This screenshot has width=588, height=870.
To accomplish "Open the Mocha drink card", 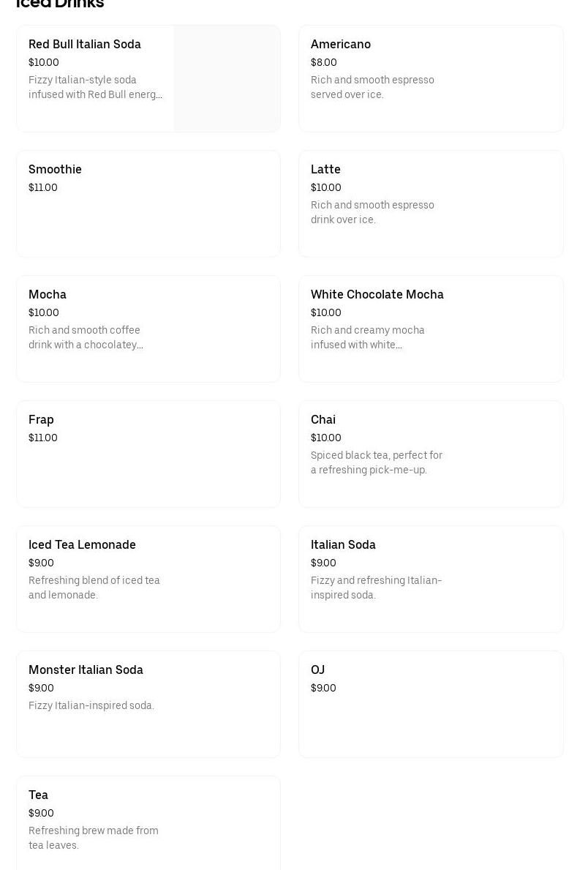I will click(x=148, y=329).
